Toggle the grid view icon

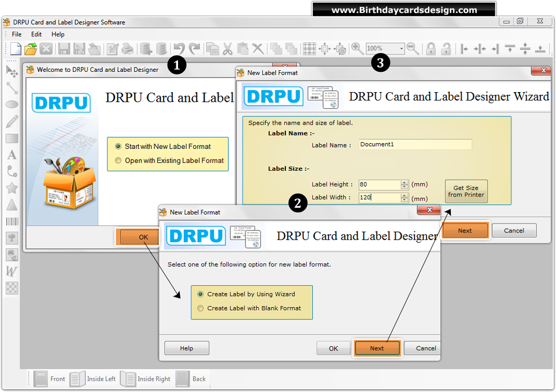[x=309, y=48]
